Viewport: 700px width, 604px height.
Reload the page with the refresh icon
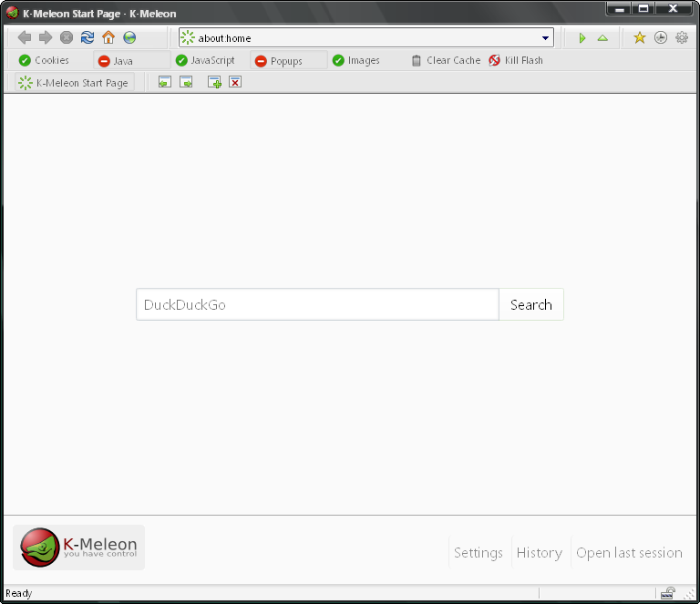tap(87, 37)
